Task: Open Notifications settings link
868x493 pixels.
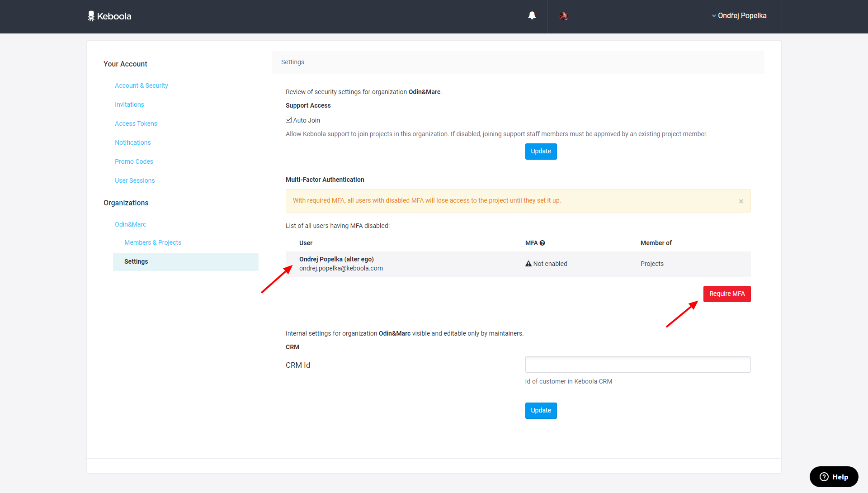Action: tap(133, 142)
